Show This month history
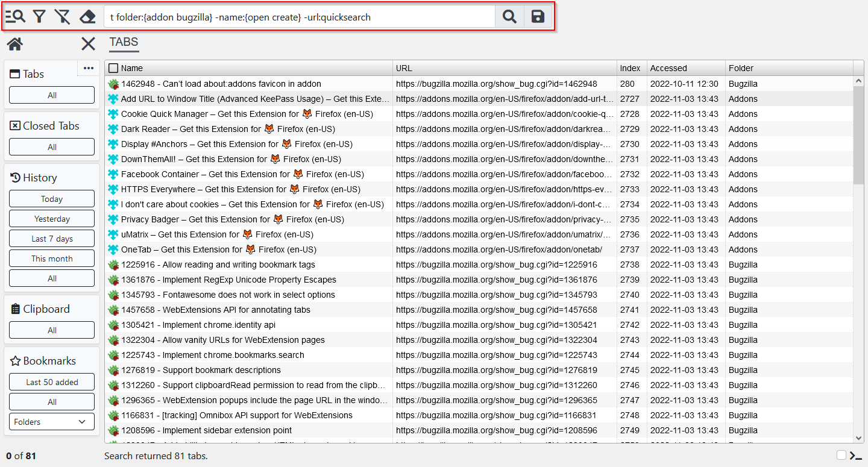Viewport: 868px width, 467px height. pyautogui.click(x=52, y=259)
